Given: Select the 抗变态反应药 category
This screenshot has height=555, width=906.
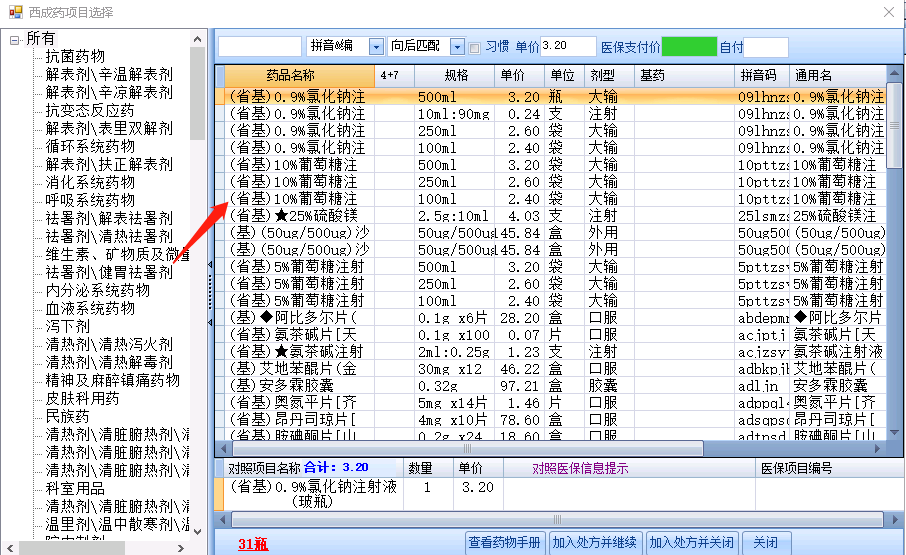Looking at the screenshot, I should [90, 110].
